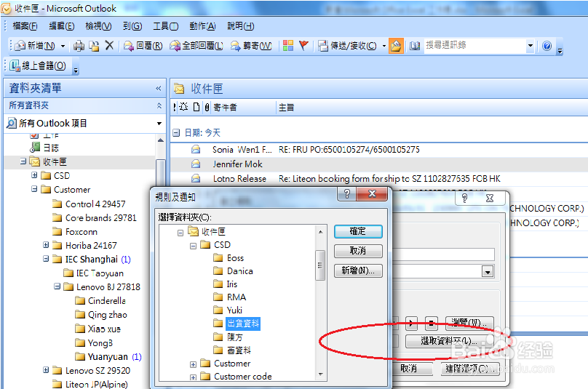Collapse CSD node in dialog tree
Screen dimensions: 588x389
[x=193, y=246]
